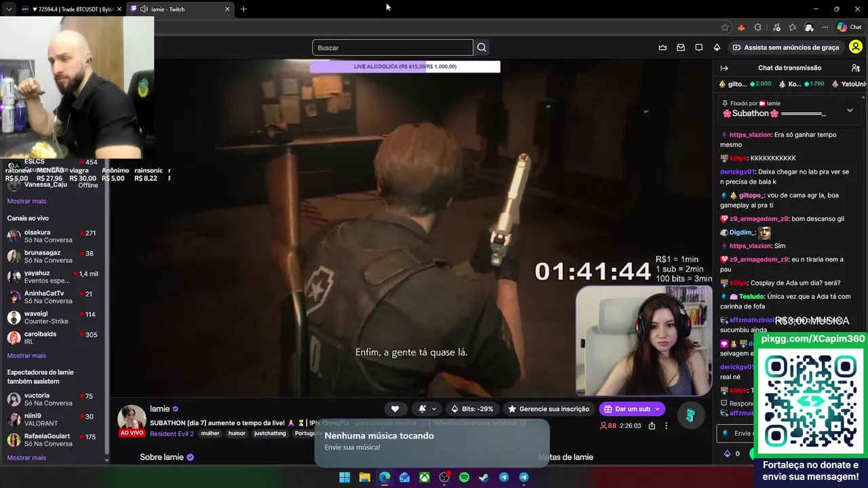Open the browser tab list dropdown arrow
The image size is (868, 488).
tap(8, 9)
